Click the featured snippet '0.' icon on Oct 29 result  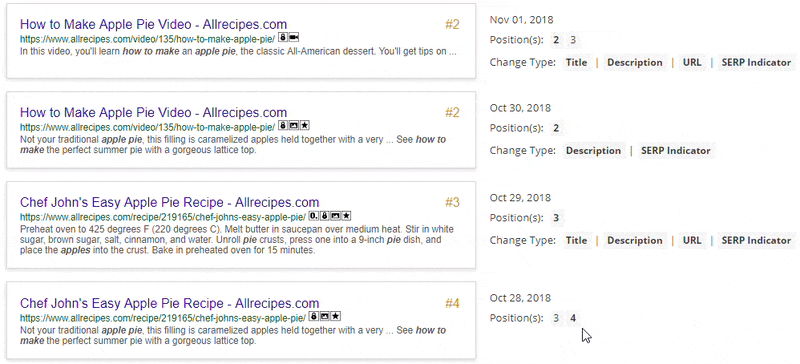314,216
